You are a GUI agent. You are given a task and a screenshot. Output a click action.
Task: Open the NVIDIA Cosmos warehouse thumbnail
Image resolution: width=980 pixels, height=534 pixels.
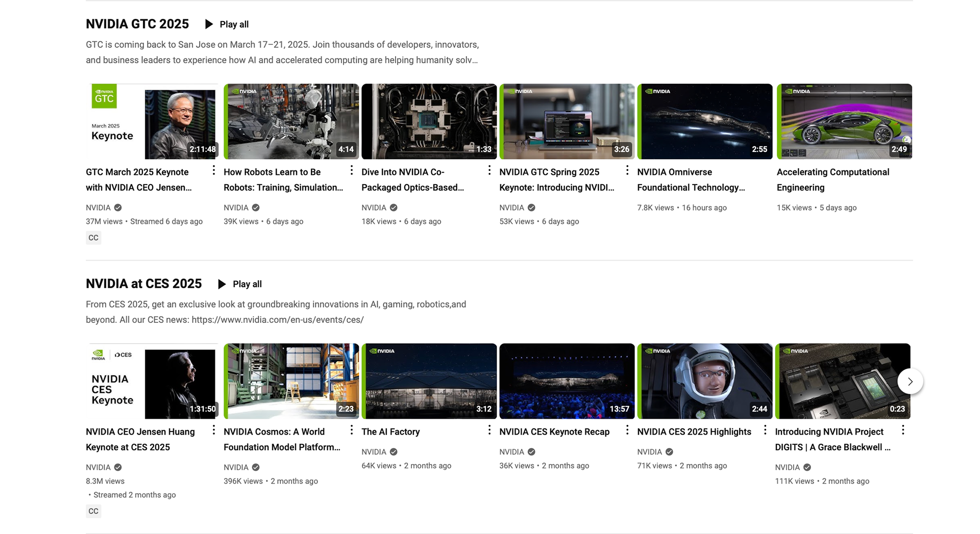click(291, 381)
